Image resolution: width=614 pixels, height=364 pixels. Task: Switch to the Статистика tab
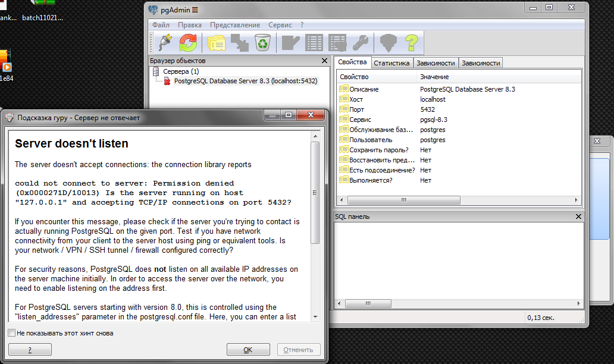pyautogui.click(x=391, y=63)
